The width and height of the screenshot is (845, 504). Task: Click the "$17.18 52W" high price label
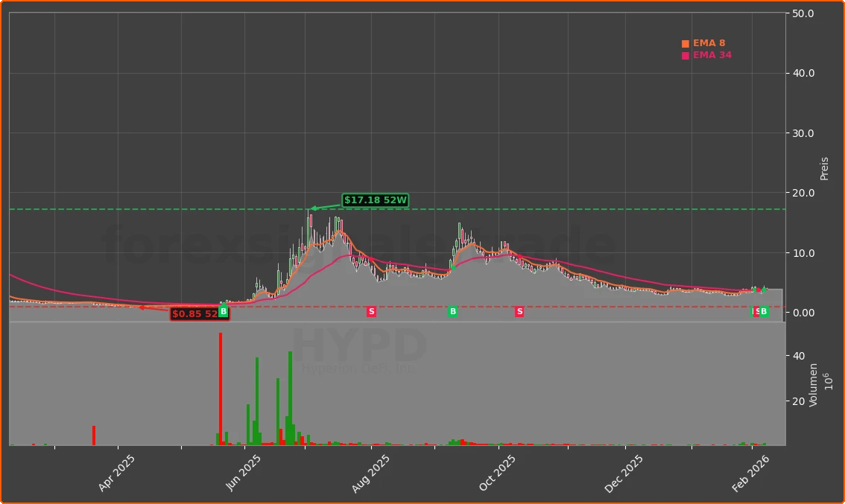[375, 200]
